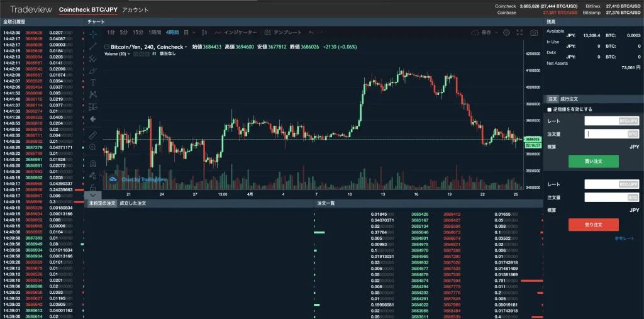Switch chart to 5分 interval
This screenshot has height=319, width=644.
pos(124,33)
